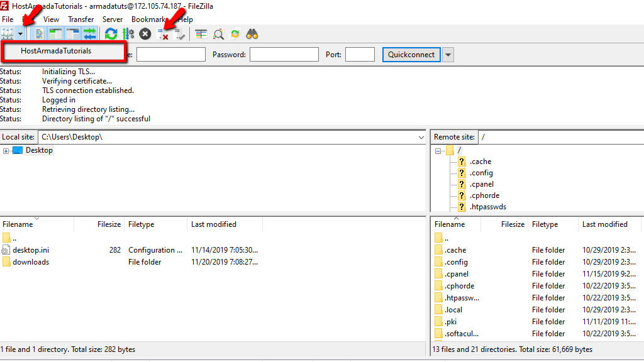The height and width of the screenshot is (362, 644).
Task: Toggle the remote directory tree display
Action: (73, 34)
